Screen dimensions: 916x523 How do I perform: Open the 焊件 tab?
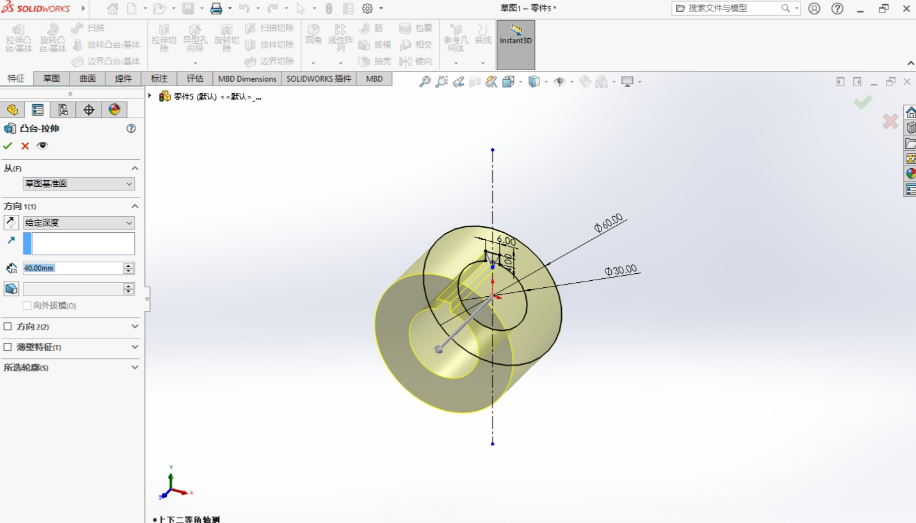123,78
